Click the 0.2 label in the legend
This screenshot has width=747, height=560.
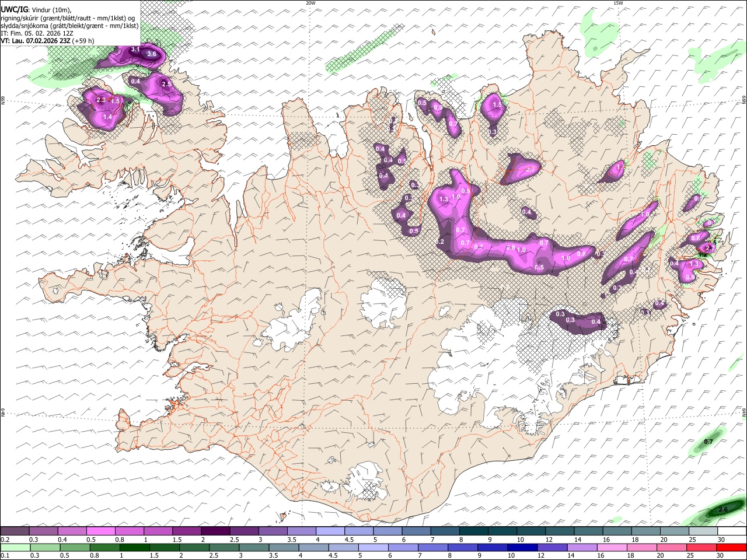tap(4, 540)
